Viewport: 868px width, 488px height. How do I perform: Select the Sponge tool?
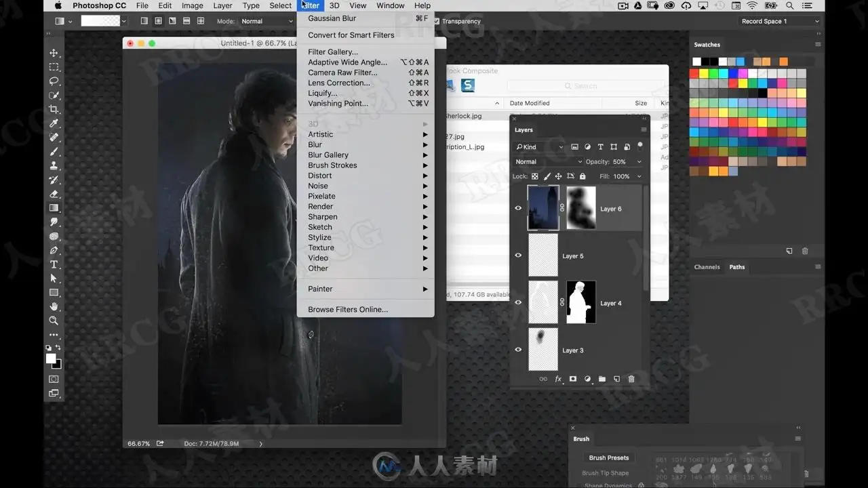click(x=54, y=237)
